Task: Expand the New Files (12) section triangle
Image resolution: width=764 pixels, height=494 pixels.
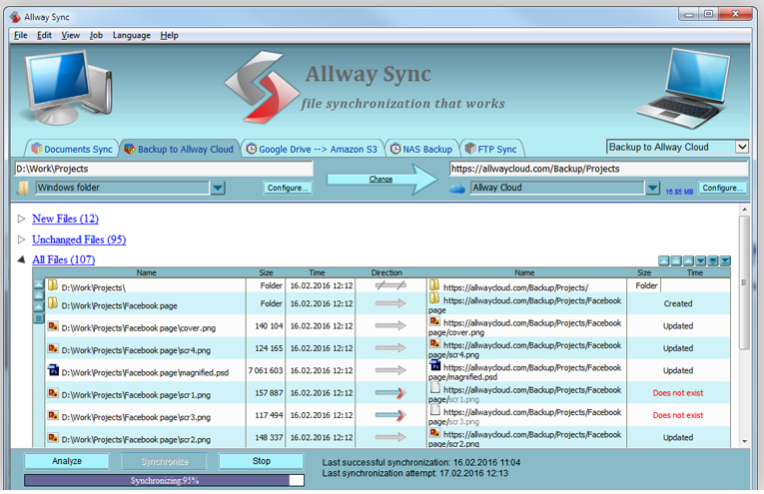Action: [x=21, y=219]
